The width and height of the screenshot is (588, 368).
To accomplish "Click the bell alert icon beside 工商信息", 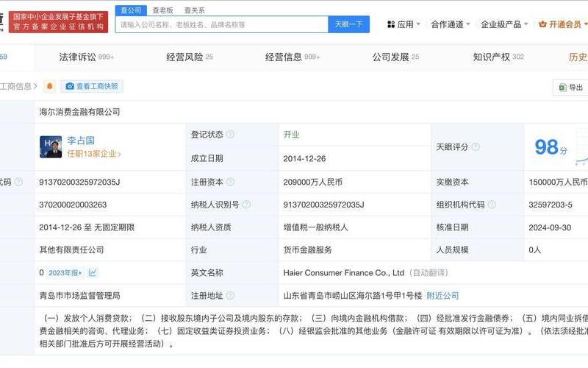I will click(49, 86).
